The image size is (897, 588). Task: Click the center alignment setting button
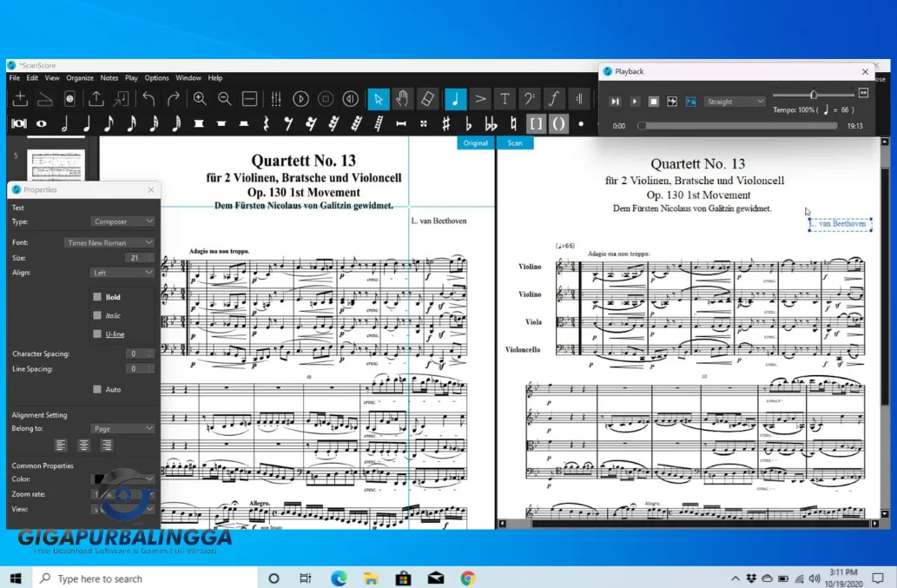tap(83, 445)
